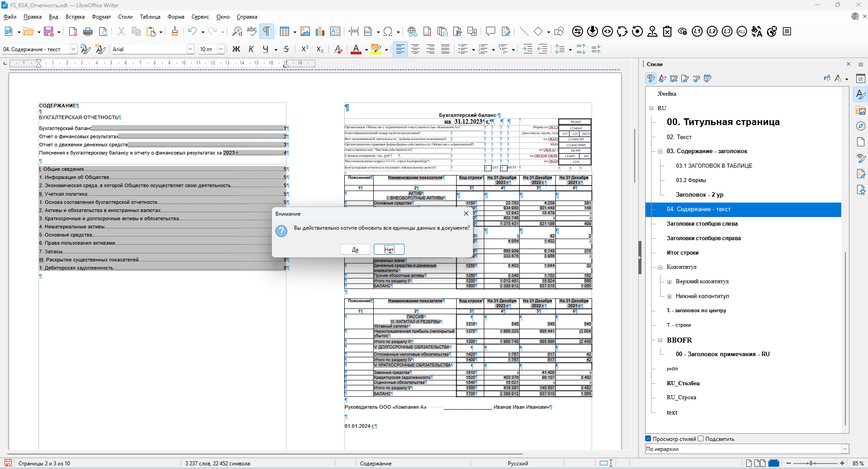Click the Insert Image toolbar icon
The width and height of the screenshot is (868, 469).
point(305,31)
